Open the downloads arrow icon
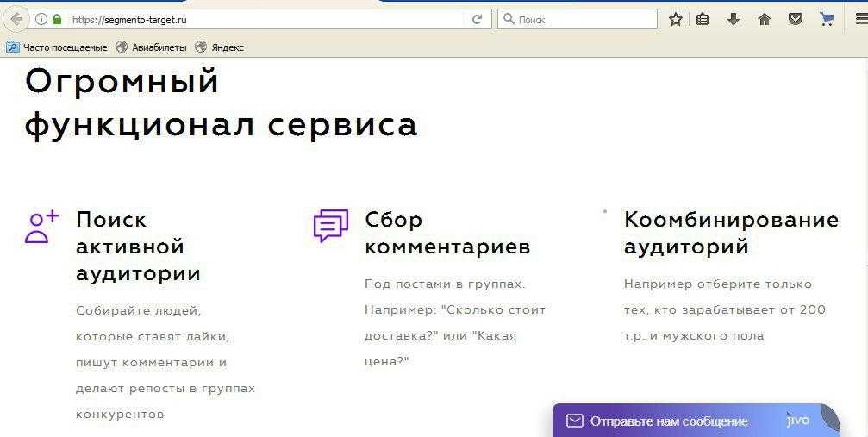The width and height of the screenshot is (868, 437). pos(734,19)
